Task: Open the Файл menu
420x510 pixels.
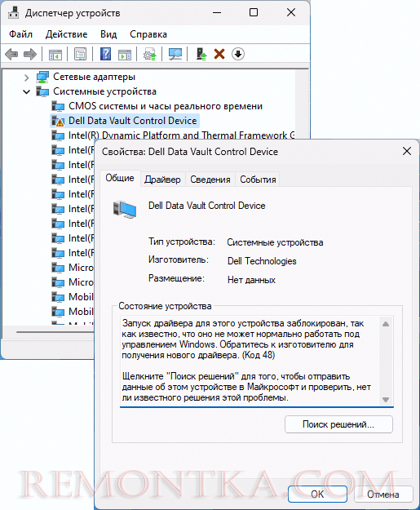Action: 21,34
